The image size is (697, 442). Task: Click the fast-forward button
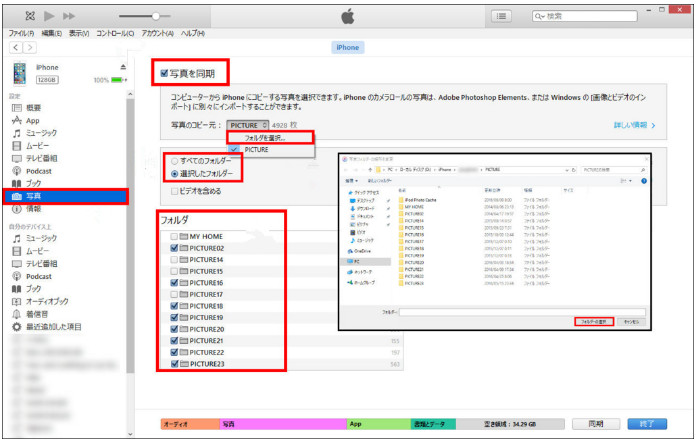(69, 16)
